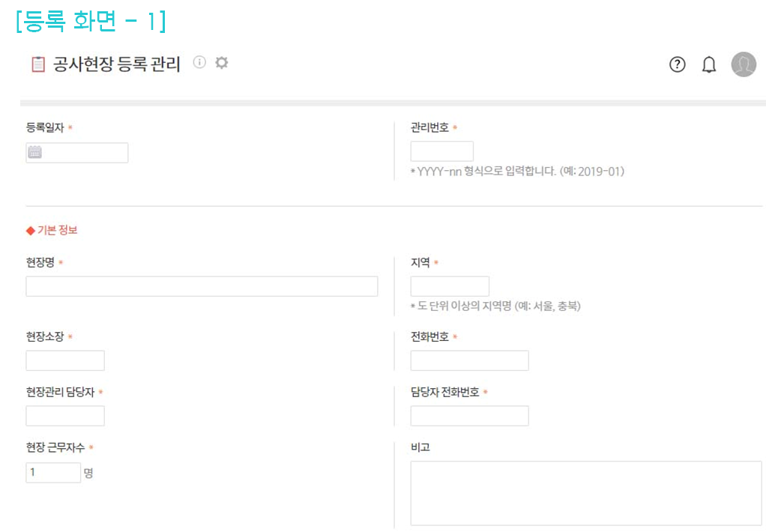This screenshot has height=532, width=766.
Task: Click the clipboard icon beside the page title
Action: (37, 64)
